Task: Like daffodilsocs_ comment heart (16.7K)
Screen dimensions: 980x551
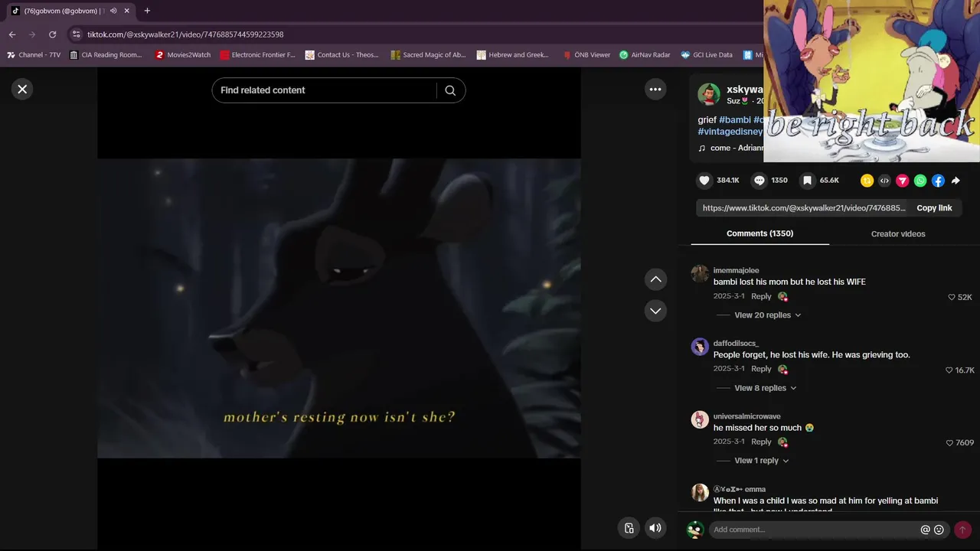Action: pyautogui.click(x=949, y=370)
